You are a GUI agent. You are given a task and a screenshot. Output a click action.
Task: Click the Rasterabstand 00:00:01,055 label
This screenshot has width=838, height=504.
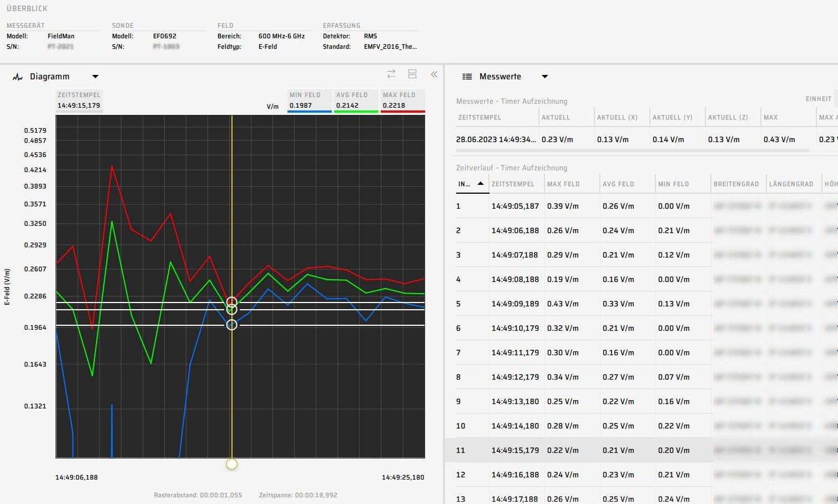click(198, 495)
